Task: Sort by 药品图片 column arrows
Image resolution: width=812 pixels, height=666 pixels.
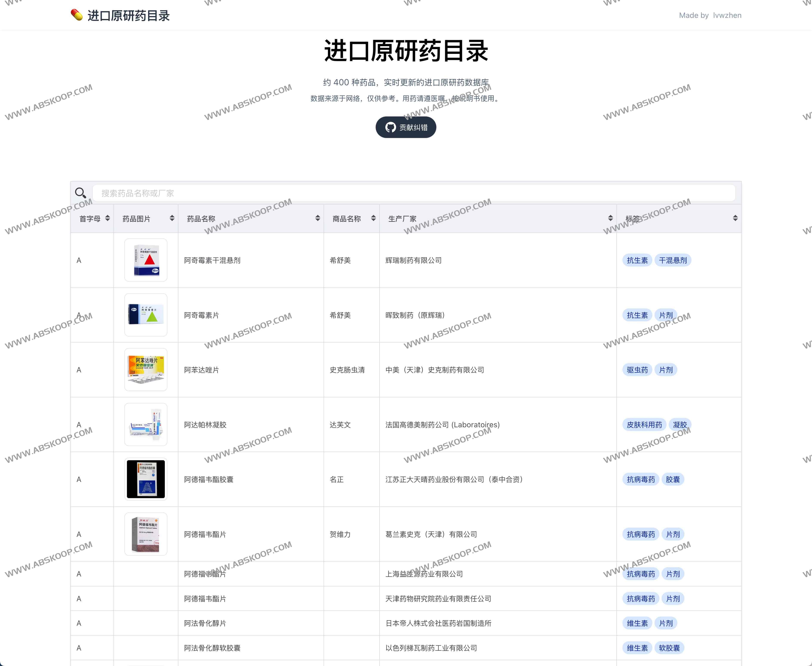Action: (172, 218)
